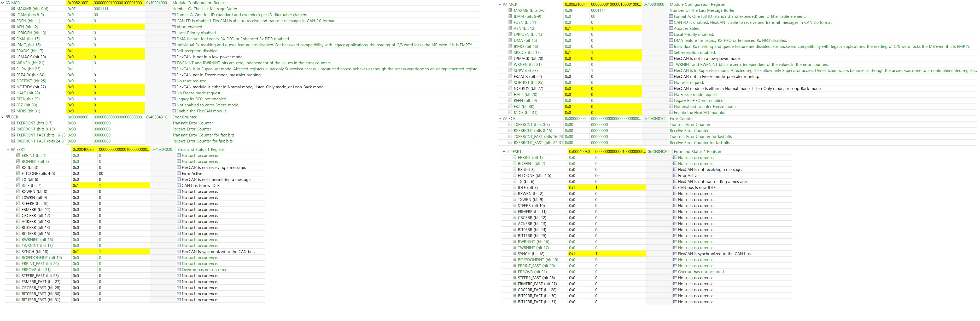Click the AEN (bit 12) field icon, left panel
980x321 pixels.
13,27
